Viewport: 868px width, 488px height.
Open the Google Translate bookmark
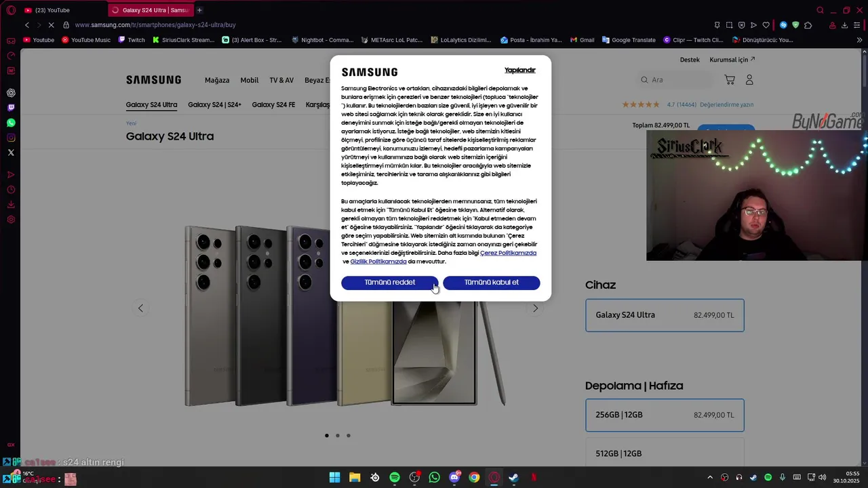coord(629,40)
